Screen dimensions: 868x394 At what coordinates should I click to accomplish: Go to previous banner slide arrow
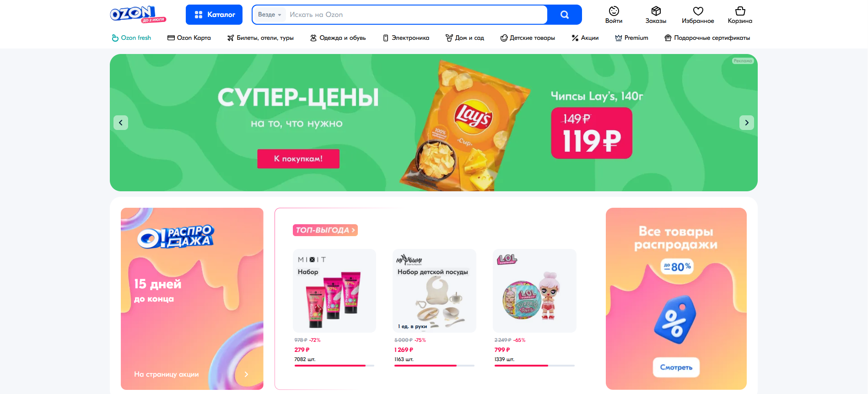click(x=121, y=123)
